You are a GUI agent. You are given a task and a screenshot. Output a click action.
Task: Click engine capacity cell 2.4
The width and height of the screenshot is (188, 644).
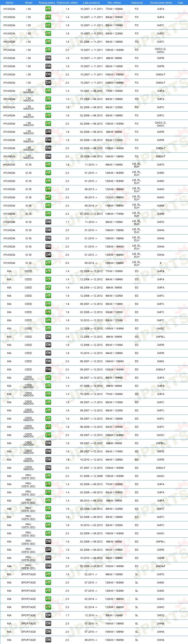click(67, 214)
